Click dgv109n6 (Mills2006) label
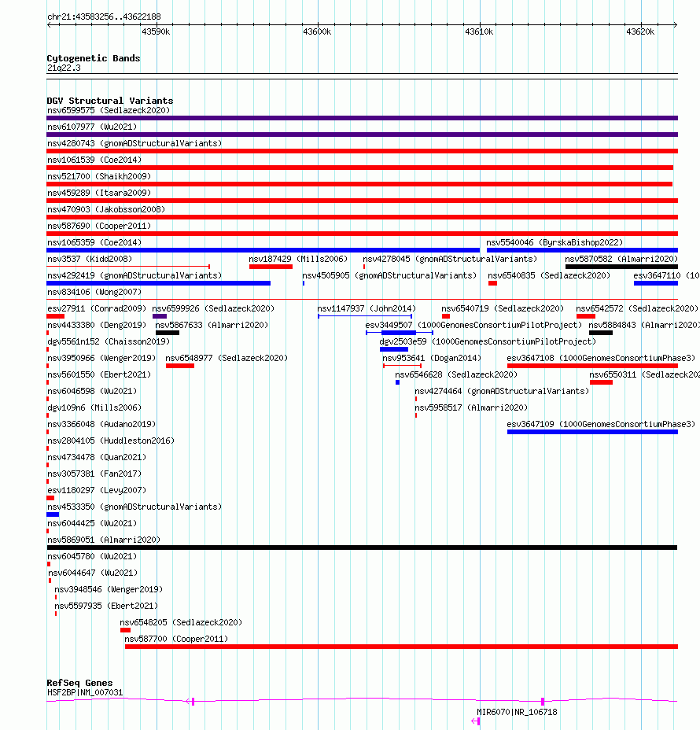 point(94,407)
